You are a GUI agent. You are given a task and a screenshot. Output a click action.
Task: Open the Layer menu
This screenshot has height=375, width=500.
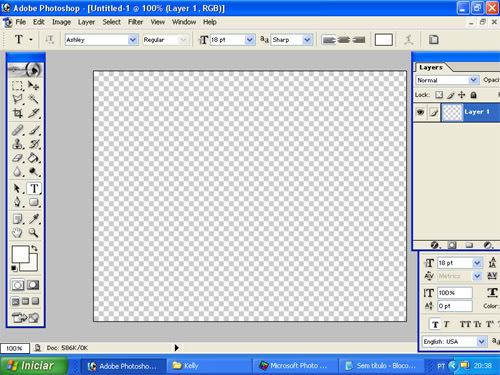[x=86, y=22]
